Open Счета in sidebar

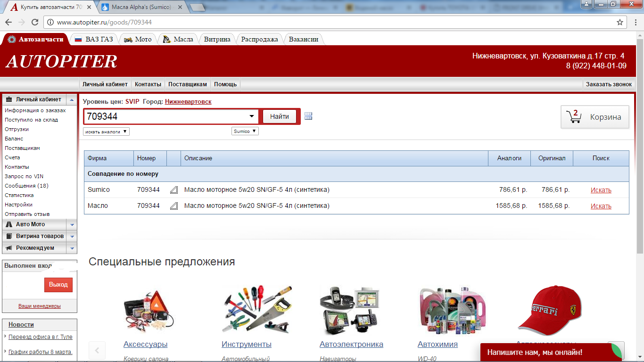coord(13,157)
